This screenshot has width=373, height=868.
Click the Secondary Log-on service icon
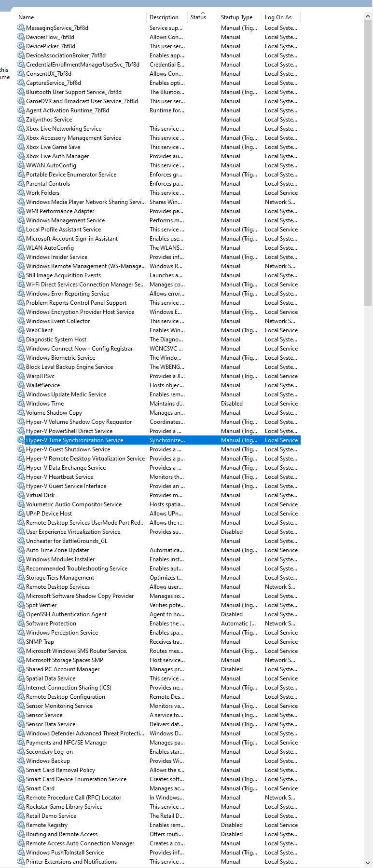(21, 752)
